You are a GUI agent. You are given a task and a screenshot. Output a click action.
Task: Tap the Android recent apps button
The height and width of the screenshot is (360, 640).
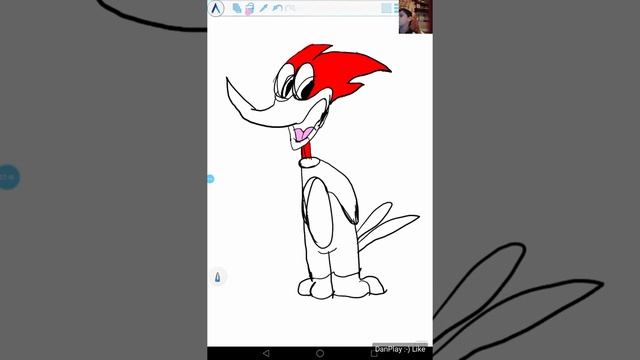point(373,353)
